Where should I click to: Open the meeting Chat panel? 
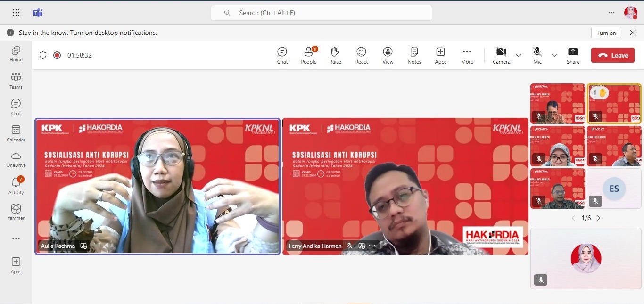point(282,55)
